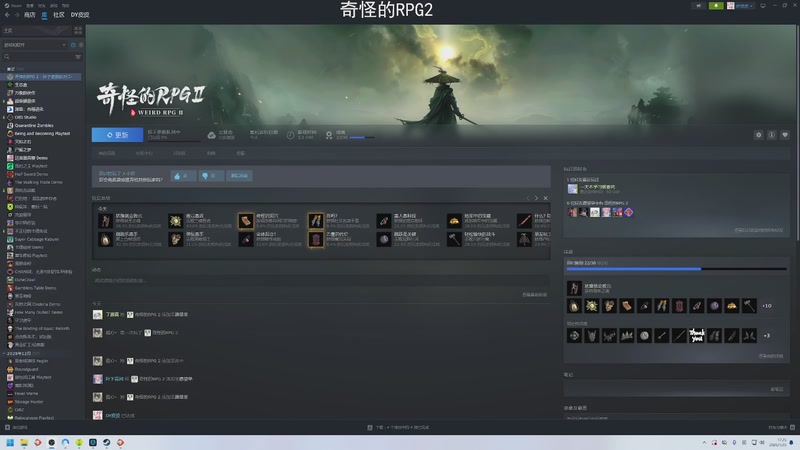Open game info icon
The height and width of the screenshot is (450, 800).
click(x=771, y=135)
